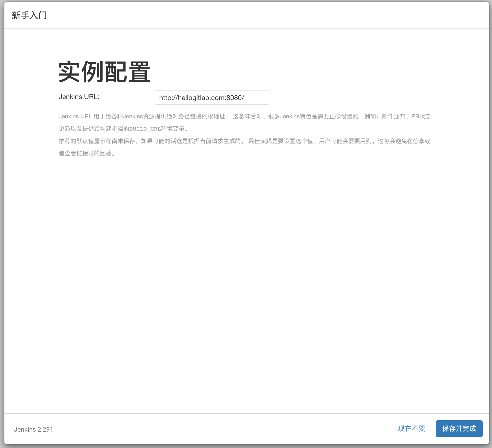
Task: Click the BUILD_URL text in the description
Action: [x=145, y=129]
